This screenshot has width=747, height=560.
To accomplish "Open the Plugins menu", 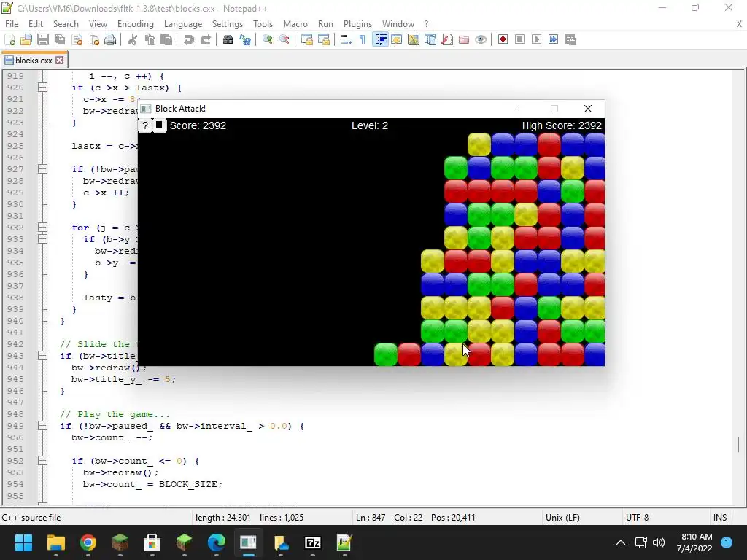I will click(357, 24).
